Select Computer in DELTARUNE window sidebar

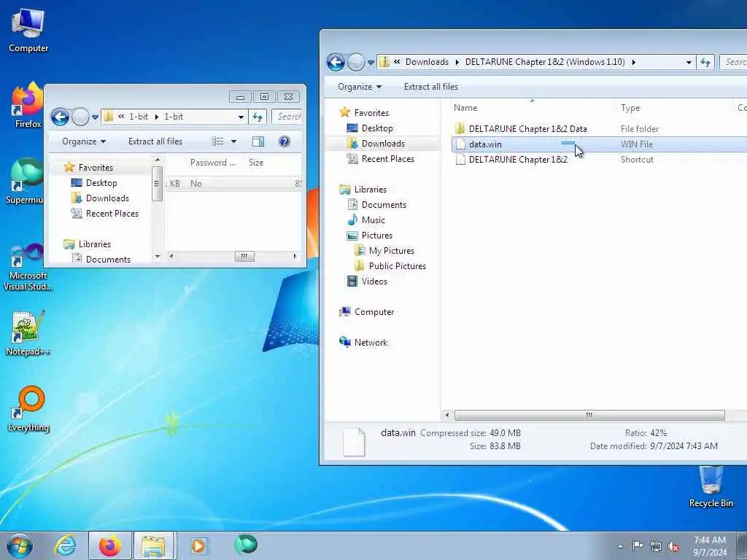pyautogui.click(x=374, y=312)
